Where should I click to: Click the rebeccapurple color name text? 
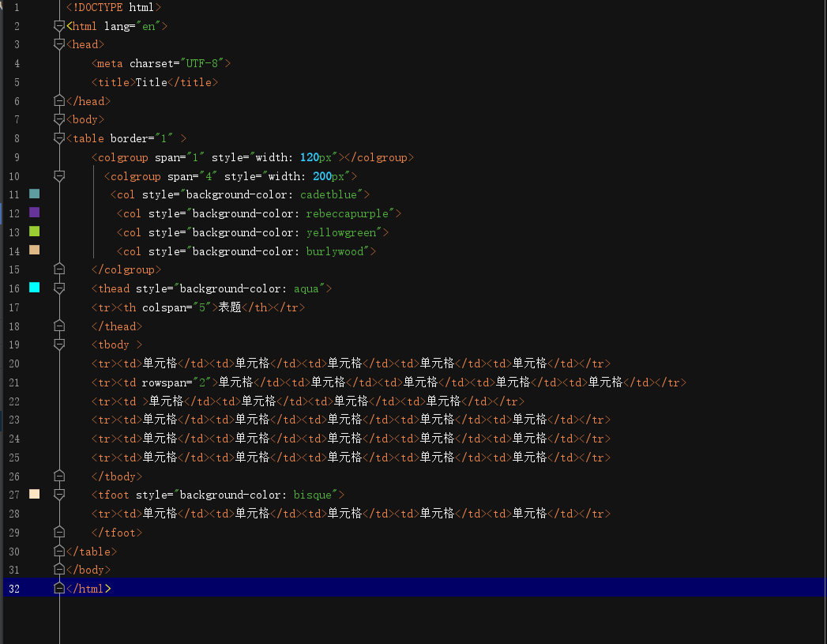coord(347,213)
